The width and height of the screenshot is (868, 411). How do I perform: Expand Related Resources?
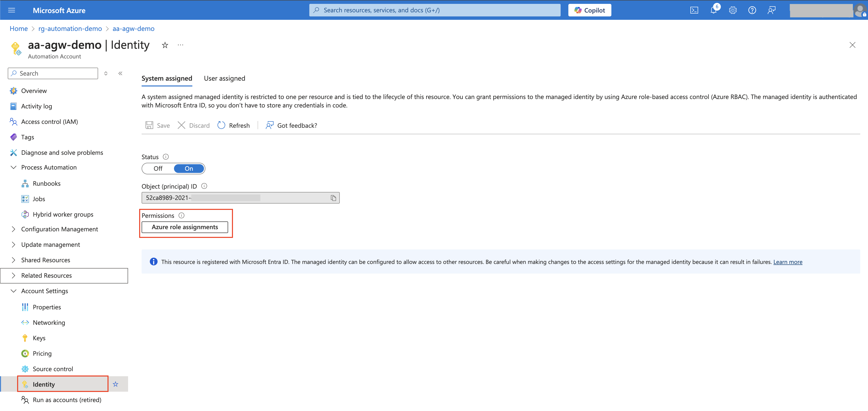pyautogui.click(x=64, y=276)
